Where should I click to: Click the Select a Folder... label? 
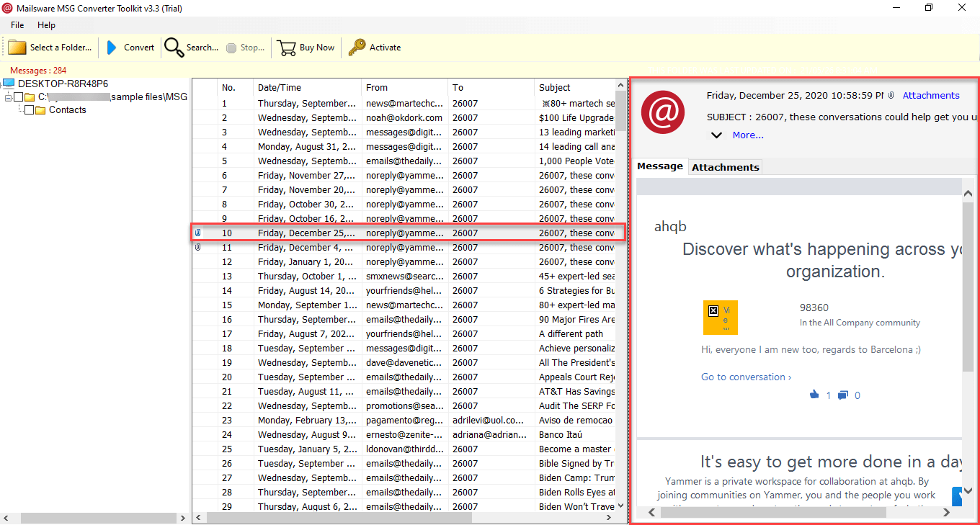coord(61,48)
